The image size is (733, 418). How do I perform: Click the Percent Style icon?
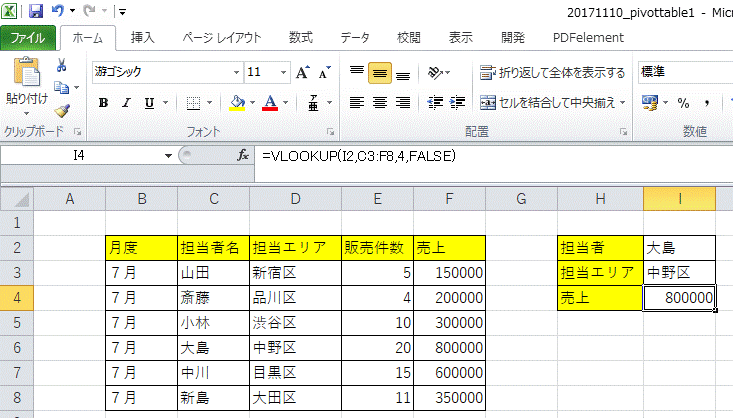pyautogui.click(x=683, y=103)
